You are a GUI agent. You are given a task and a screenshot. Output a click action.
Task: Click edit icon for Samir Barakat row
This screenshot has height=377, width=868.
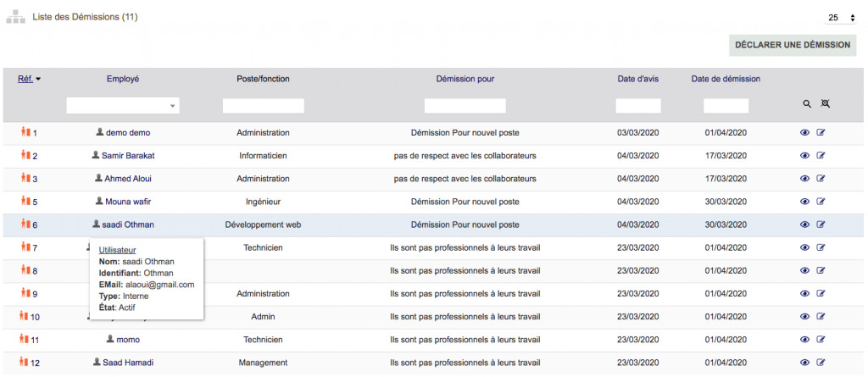(821, 156)
